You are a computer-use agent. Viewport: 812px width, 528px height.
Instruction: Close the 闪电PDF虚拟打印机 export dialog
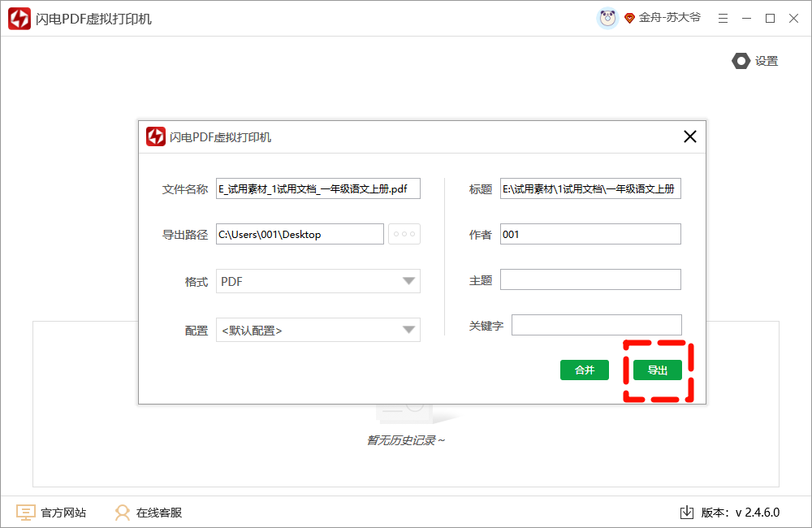pyautogui.click(x=689, y=136)
